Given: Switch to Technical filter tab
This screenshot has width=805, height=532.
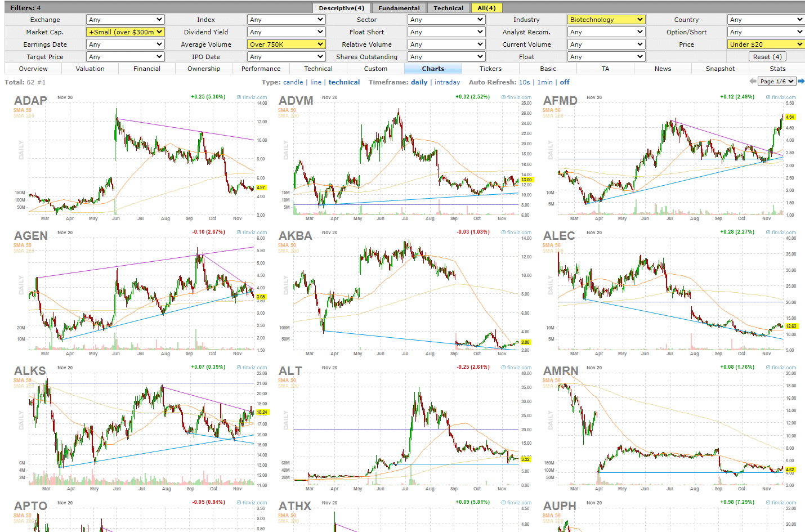Looking at the screenshot, I should [x=449, y=8].
